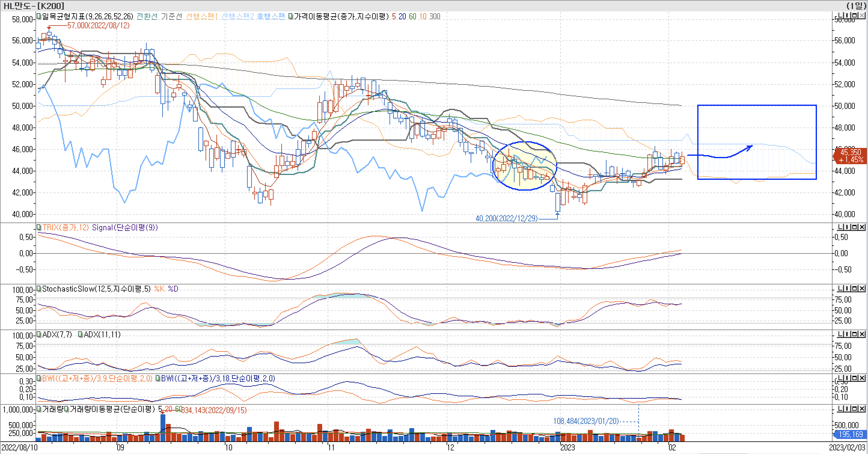Close the BWI indicator panel
The height and width of the screenshot is (454, 868).
point(862,378)
